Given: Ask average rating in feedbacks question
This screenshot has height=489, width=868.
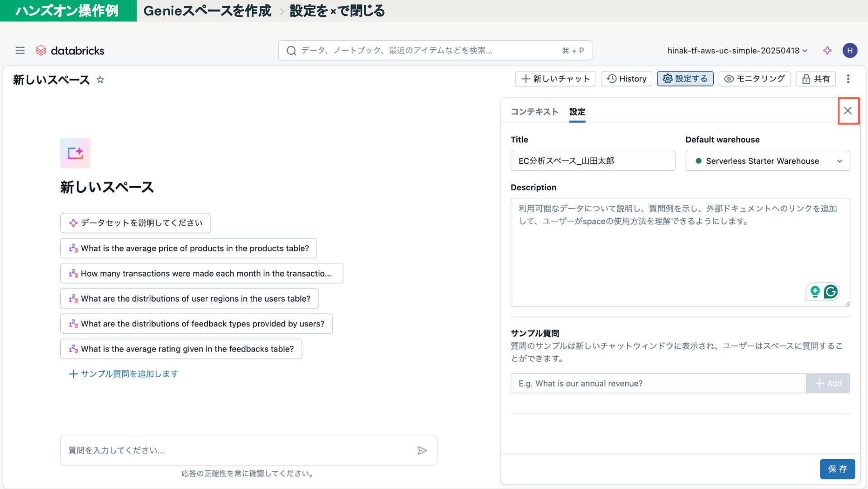Looking at the screenshot, I should click(181, 349).
